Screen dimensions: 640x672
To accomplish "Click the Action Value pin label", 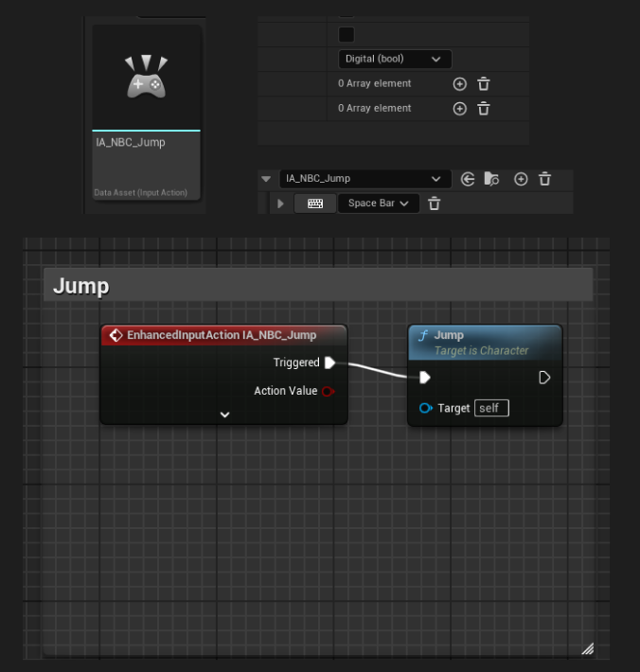I will point(286,391).
